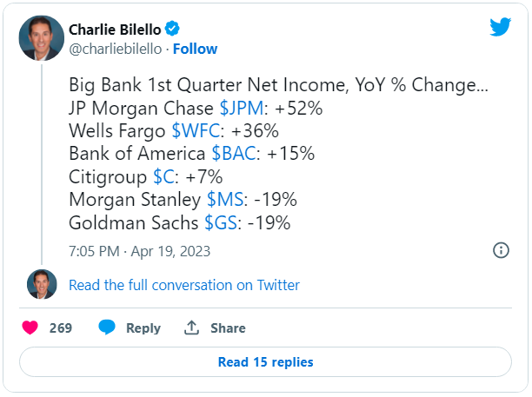Open the $BAC cashtag link
This screenshot has width=532, height=397.
click(234, 153)
